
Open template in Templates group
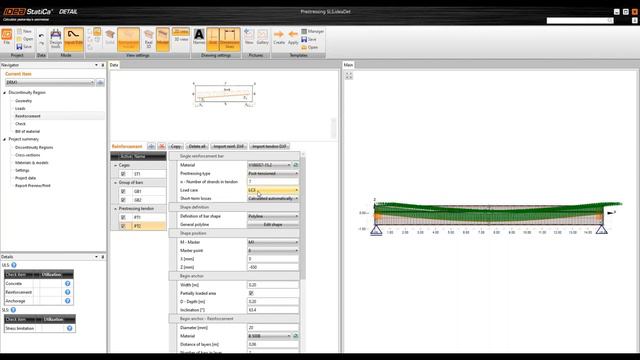[x=310, y=47]
